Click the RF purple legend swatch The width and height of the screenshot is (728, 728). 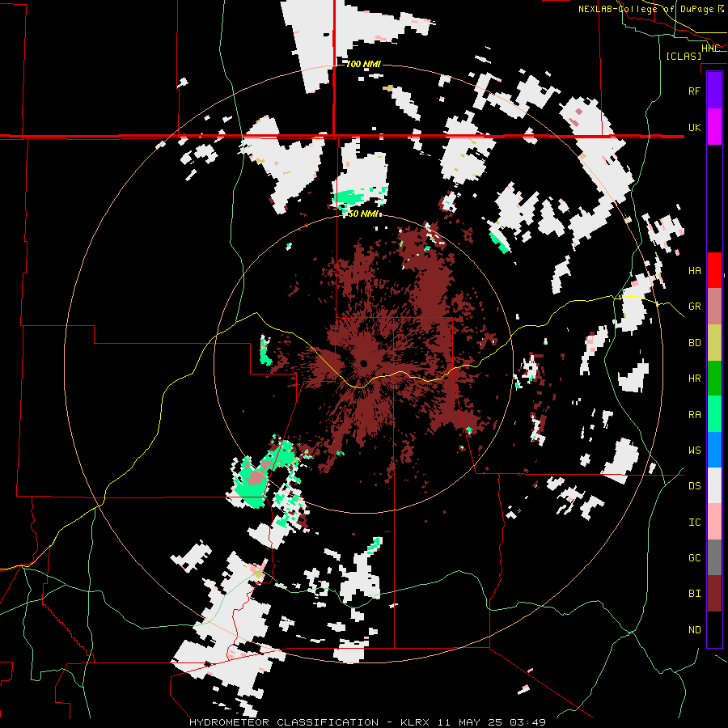(x=714, y=91)
